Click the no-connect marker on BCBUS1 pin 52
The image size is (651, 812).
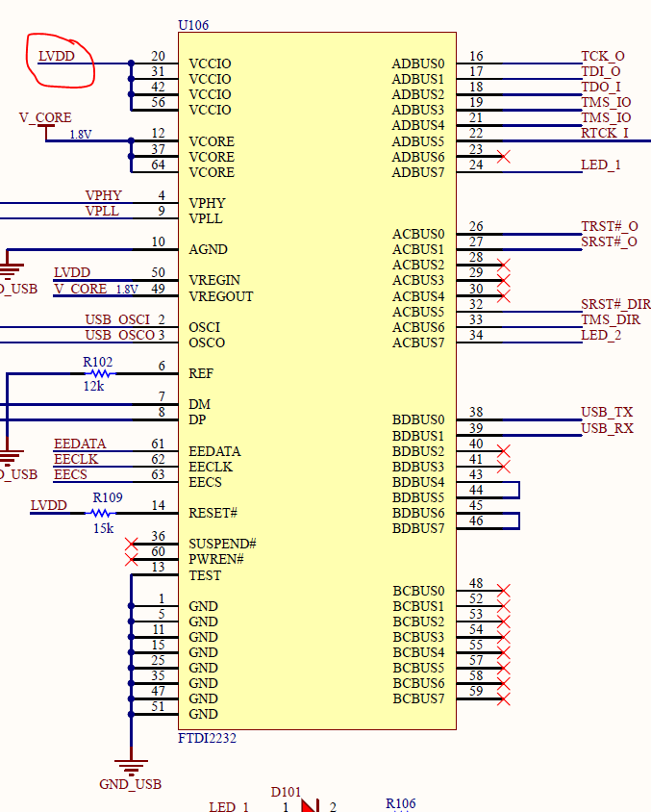point(504,606)
